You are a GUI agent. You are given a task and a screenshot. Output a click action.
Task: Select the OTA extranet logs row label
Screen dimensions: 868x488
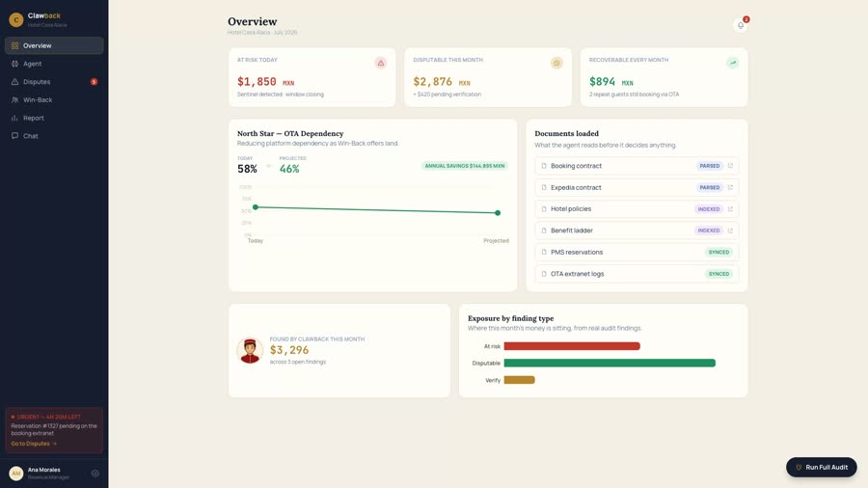tap(578, 273)
